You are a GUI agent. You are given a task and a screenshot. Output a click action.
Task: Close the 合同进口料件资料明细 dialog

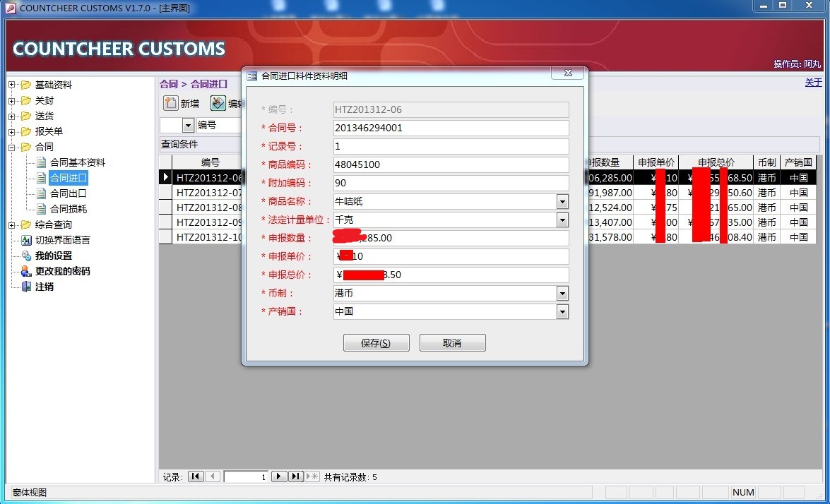pos(567,73)
